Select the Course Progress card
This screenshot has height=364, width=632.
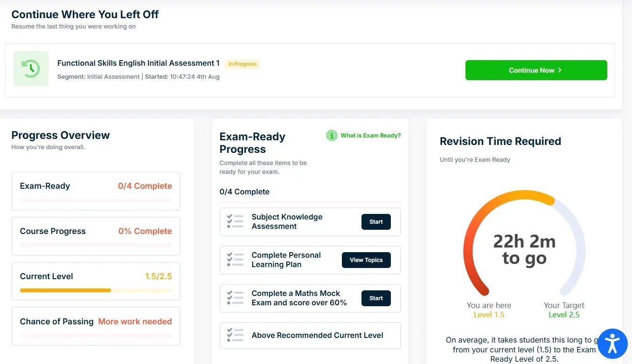pyautogui.click(x=96, y=236)
